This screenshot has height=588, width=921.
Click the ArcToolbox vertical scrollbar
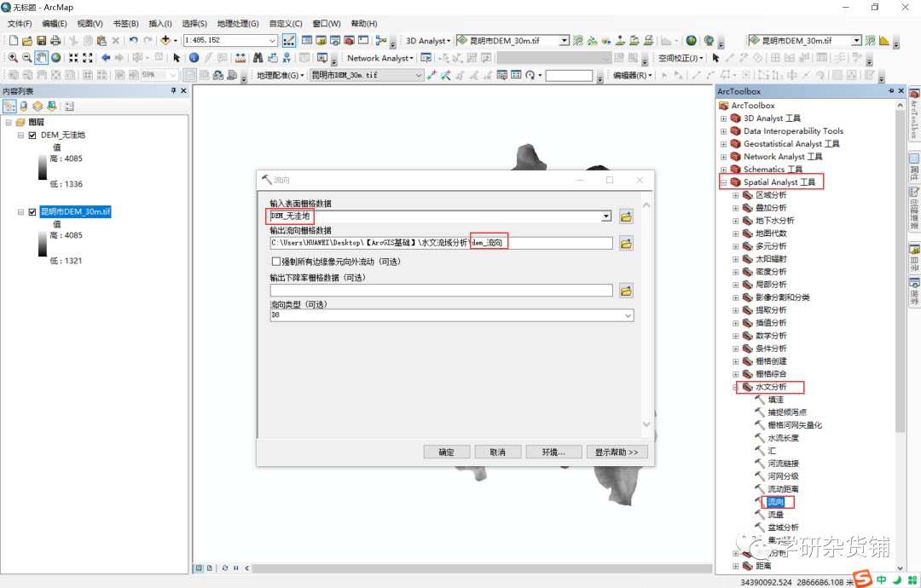900,272
